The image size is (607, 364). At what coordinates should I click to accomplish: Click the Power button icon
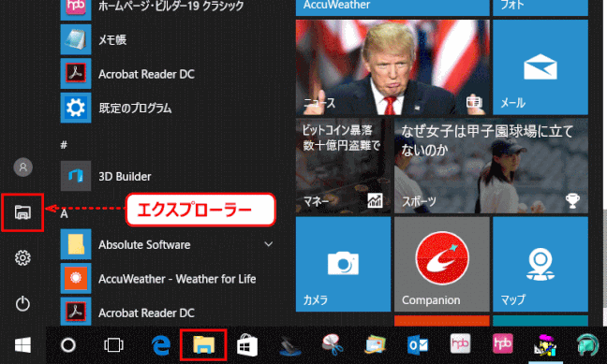22,304
